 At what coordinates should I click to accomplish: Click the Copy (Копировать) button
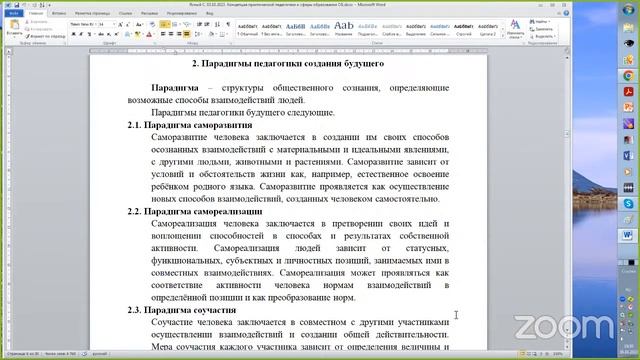click(x=39, y=29)
